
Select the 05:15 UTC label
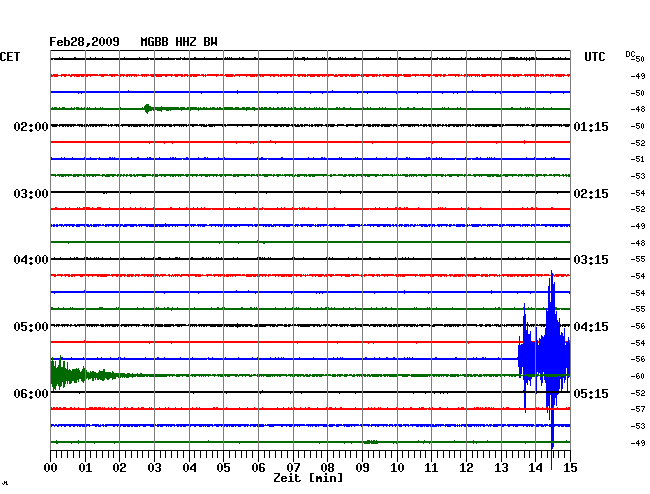[591, 393]
